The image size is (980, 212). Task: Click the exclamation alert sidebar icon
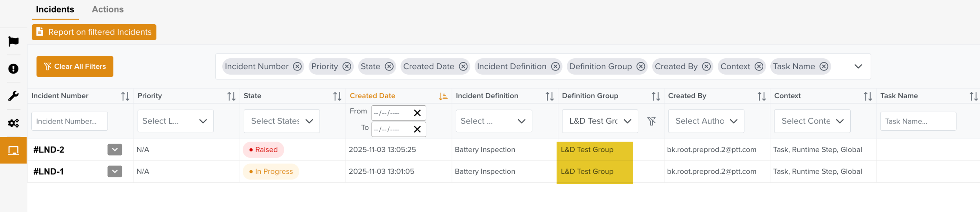[13, 69]
